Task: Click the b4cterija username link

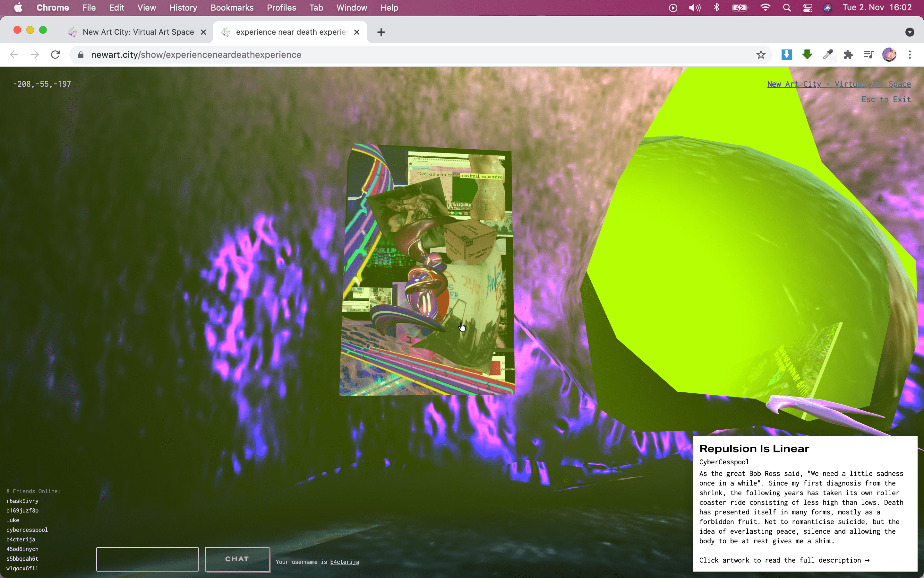Action: pyautogui.click(x=344, y=562)
